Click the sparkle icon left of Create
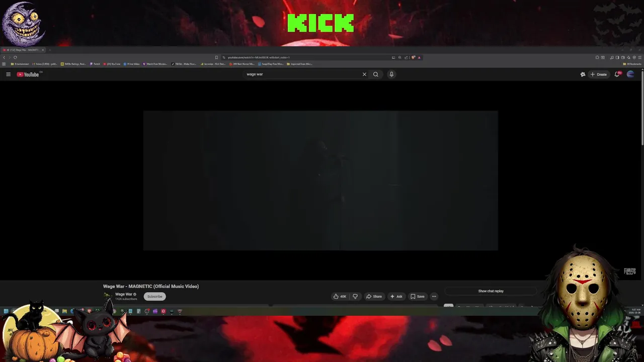Screen dimensions: 644x362 tap(583, 74)
